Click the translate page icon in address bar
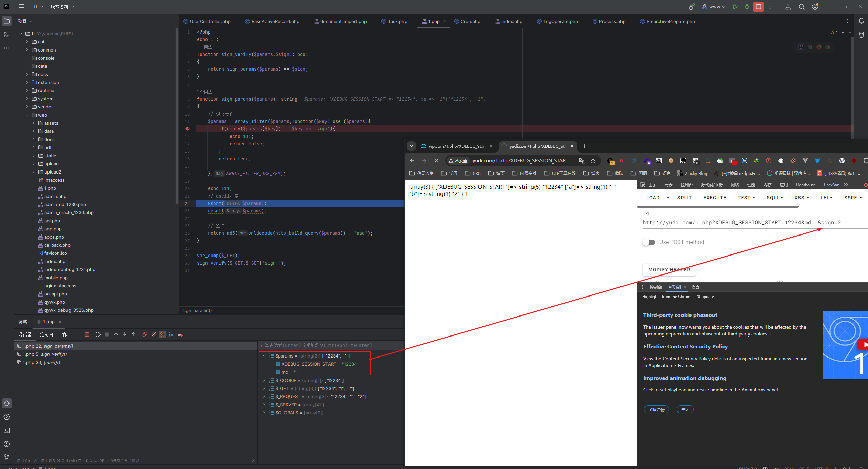The image size is (868, 469). tap(582, 161)
